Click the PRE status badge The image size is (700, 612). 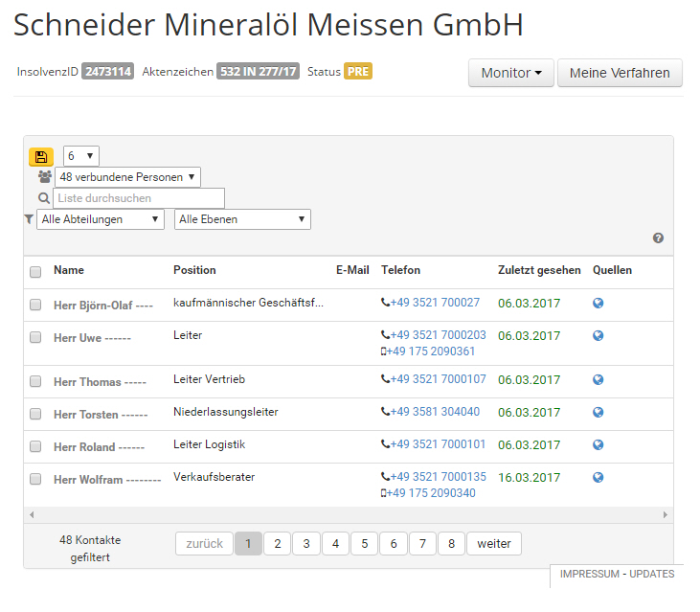358,72
